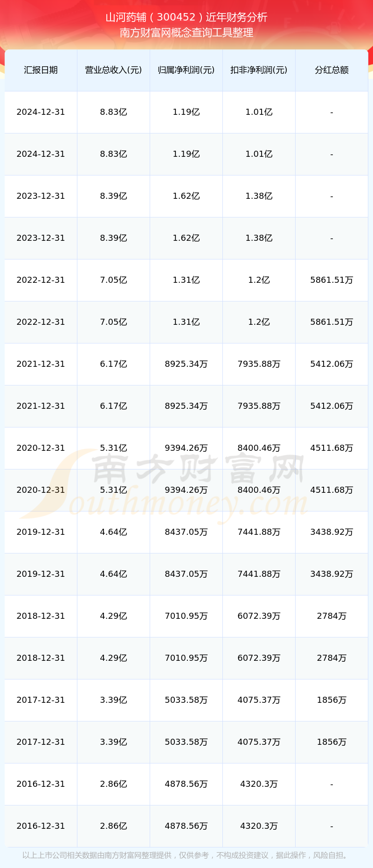Click the first 8.39亿 revenue cell
Screen dimensions: 373x868
(113, 196)
